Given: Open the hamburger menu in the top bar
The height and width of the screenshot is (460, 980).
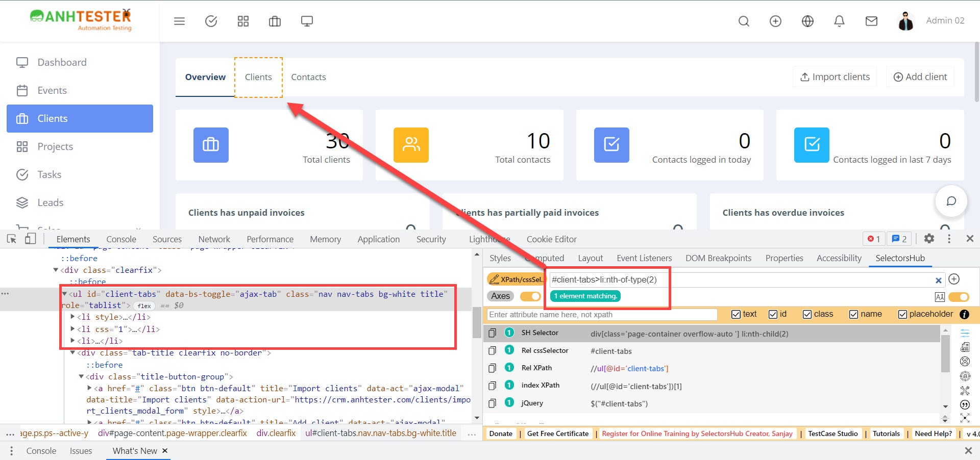Looking at the screenshot, I should pyautogui.click(x=179, y=21).
